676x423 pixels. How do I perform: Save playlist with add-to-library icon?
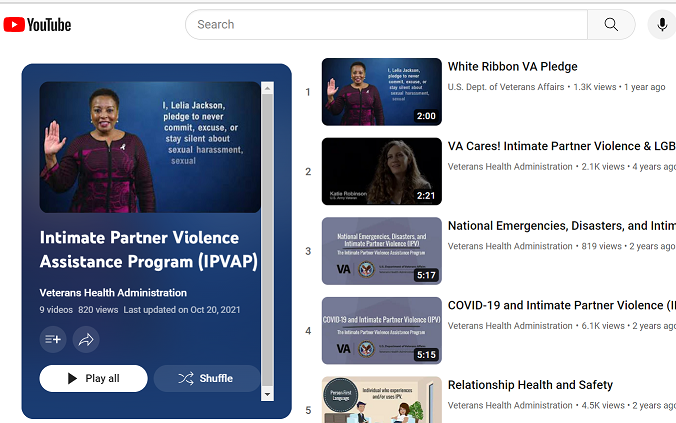point(53,339)
